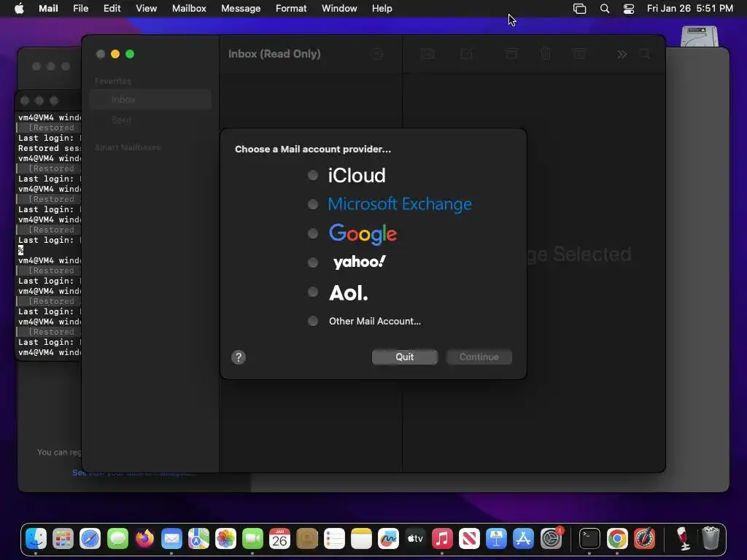Image resolution: width=747 pixels, height=560 pixels.
Task: Expand the toolbar overflow chevron
Action: pos(622,54)
